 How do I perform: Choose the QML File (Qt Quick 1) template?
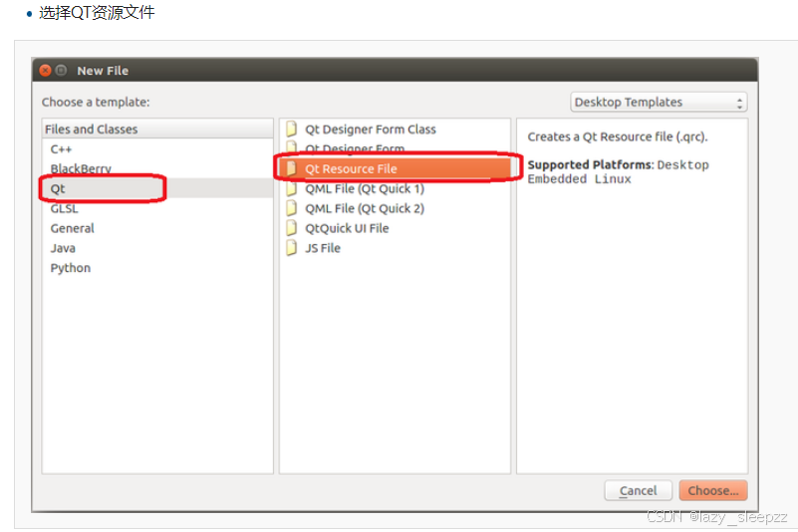(395, 188)
